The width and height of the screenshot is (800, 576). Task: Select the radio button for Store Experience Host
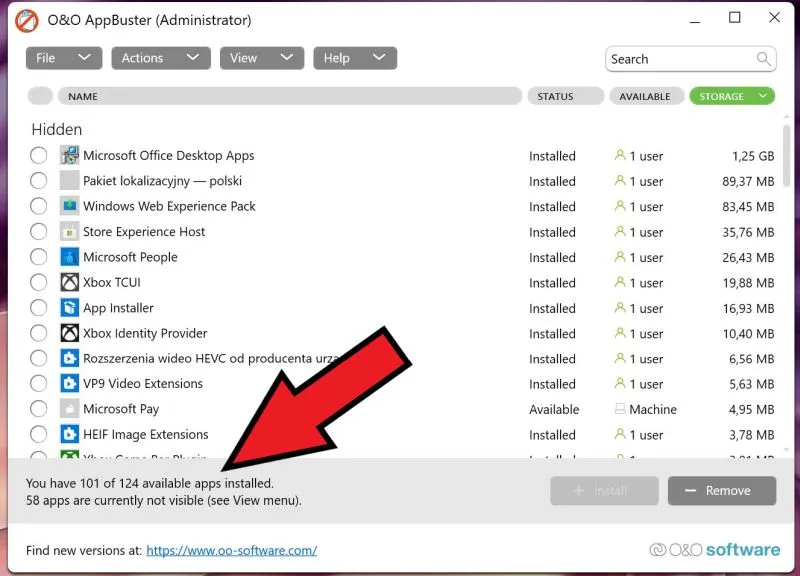(x=38, y=232)
